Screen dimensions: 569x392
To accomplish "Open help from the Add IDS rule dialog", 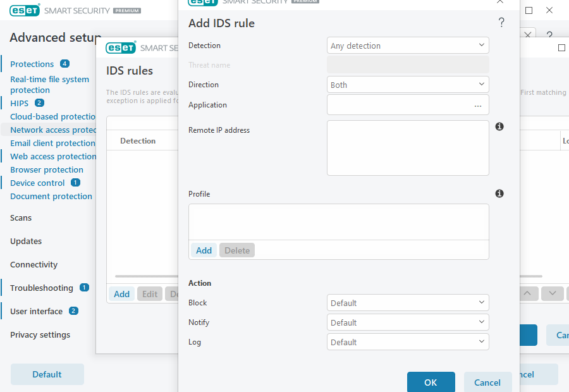I will (x=501, y=21).
